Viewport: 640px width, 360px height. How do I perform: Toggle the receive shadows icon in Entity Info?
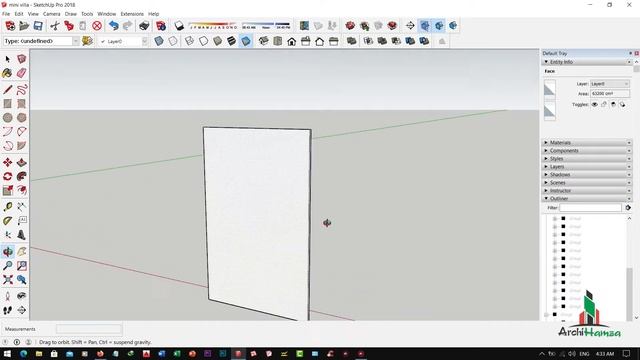(613, 104)
